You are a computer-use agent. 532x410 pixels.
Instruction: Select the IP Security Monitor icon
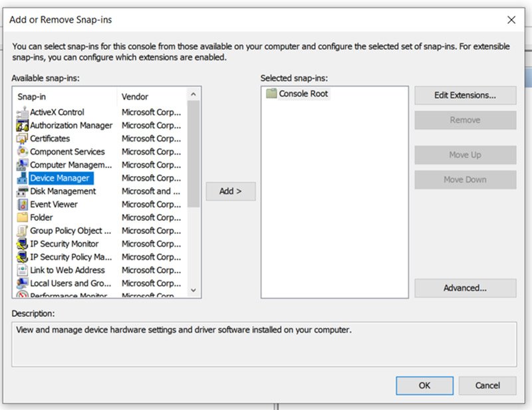pos(22,244)
